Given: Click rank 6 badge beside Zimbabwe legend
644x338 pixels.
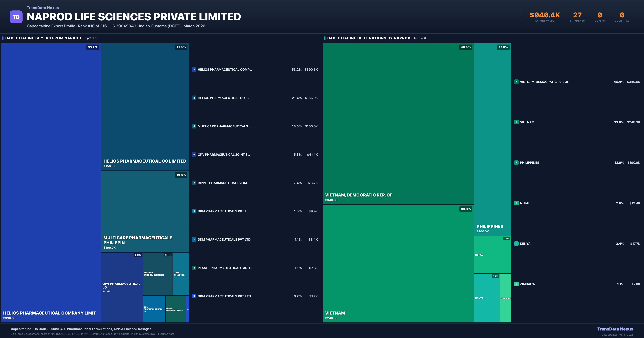Looking at the screenshot, I should [516, 284].
